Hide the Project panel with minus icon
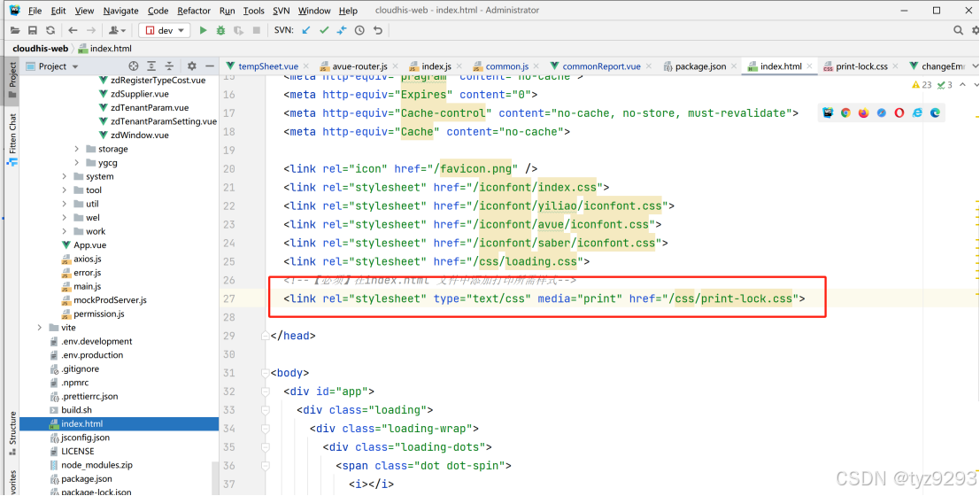This screenshot has height=496, width=980. (210, 66)
